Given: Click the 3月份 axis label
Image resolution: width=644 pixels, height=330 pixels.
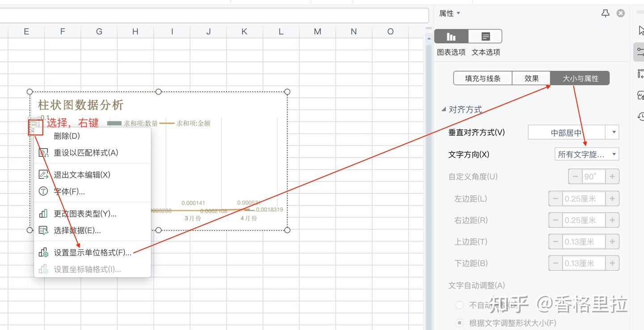Looking at the screenshot, I should 193,219.
